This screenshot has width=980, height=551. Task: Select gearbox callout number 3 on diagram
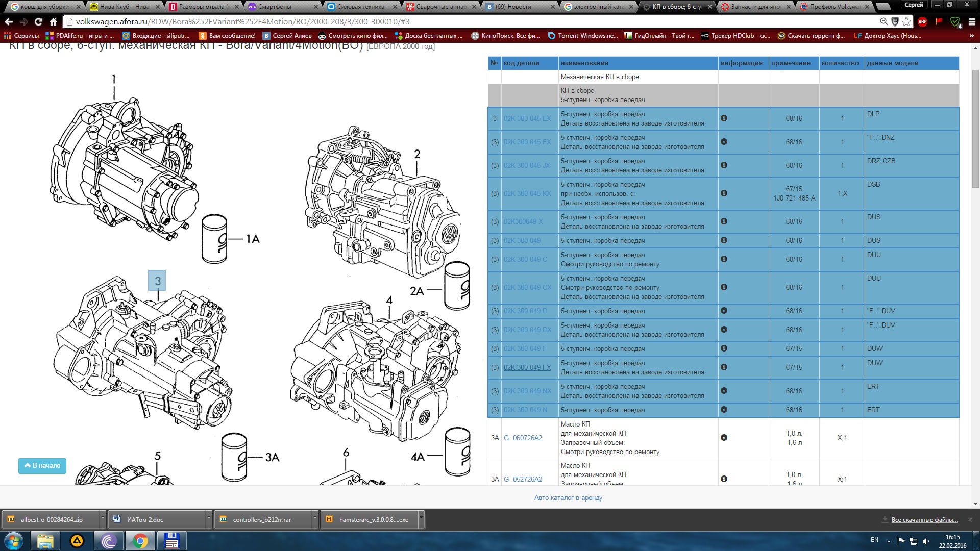tap(157, 281)
